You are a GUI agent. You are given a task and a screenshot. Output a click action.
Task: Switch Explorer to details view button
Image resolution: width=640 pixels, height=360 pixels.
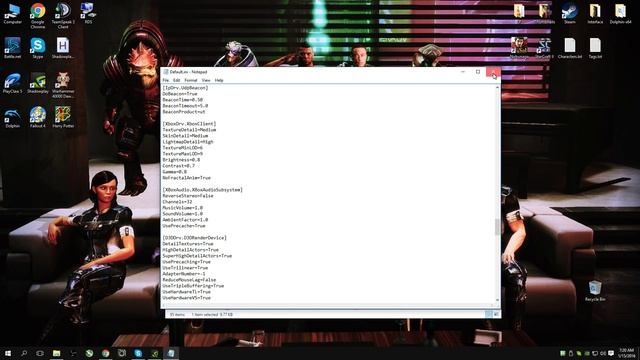pyautogui.click(x=489, y=314)
